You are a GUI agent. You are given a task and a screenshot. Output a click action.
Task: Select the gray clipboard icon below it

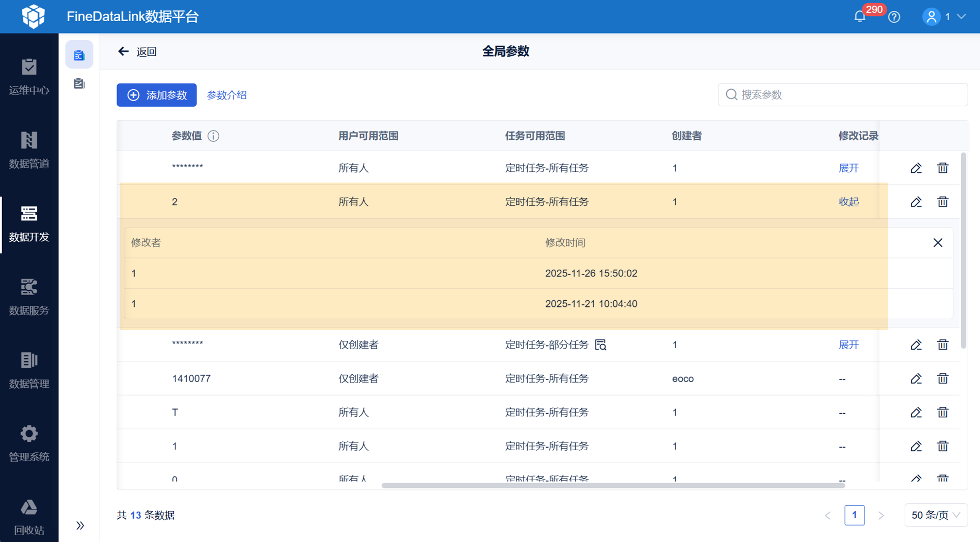click(x=79, y=84)
